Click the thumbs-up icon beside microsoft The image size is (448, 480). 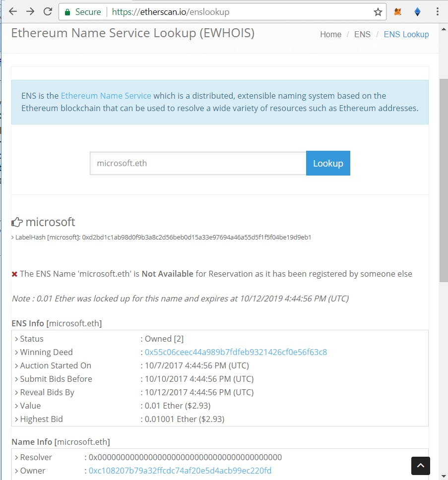coord(16,222)
